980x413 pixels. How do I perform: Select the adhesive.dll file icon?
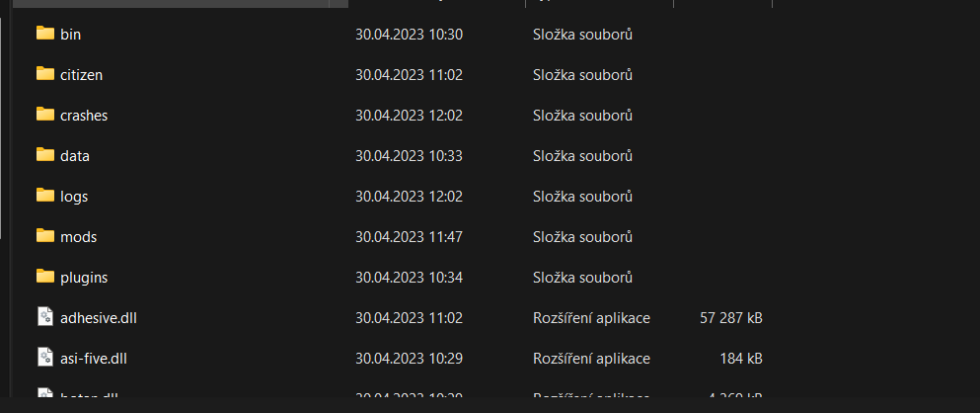[45, 316]
